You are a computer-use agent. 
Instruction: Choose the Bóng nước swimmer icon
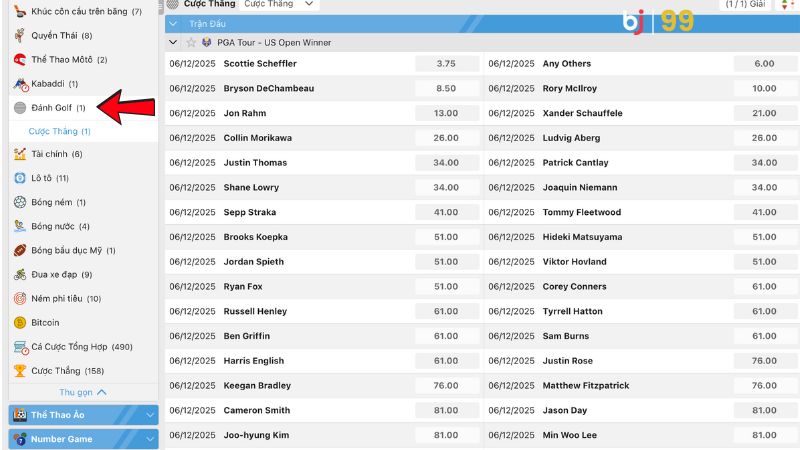point(20,226)
